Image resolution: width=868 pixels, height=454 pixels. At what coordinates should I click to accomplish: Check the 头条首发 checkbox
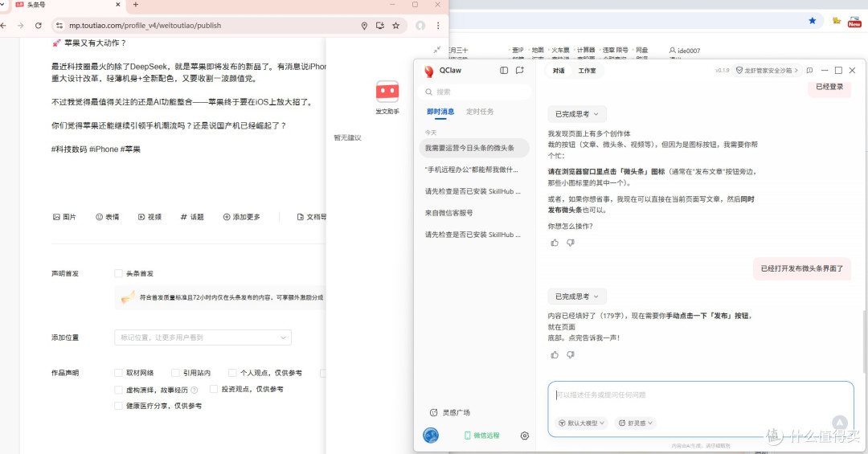[x=118, y=273]
